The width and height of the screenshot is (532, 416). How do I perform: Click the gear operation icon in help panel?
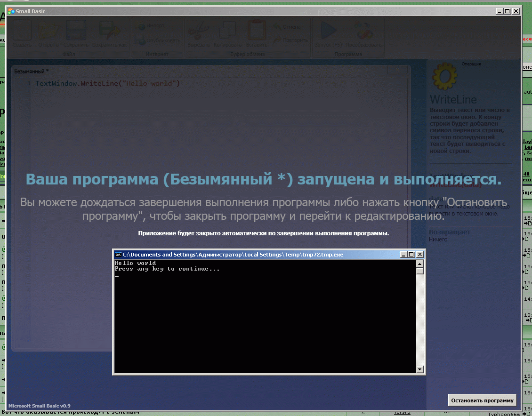[x=444, y=77]
